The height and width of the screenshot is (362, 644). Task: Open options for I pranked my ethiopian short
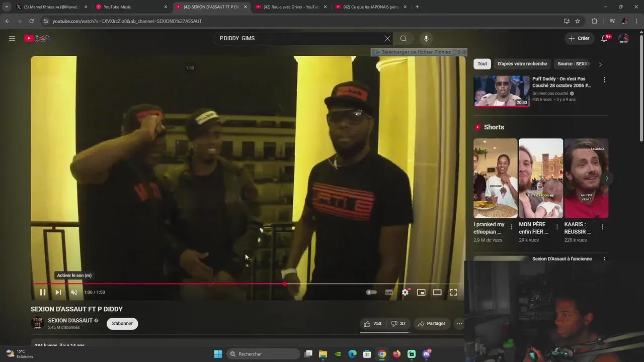[x=512, y=227]
